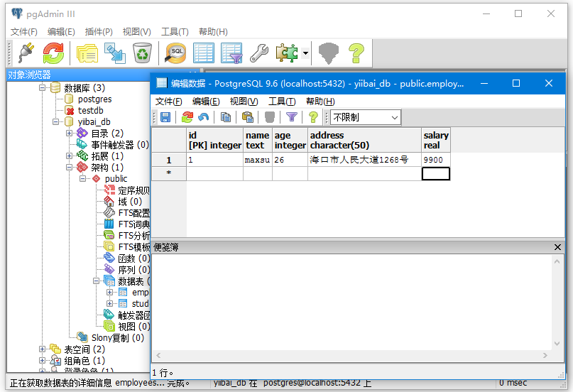Select the testdb database in tree
Image resolution: width=573 pixels, height=392 pixels.
pos(90,111)
